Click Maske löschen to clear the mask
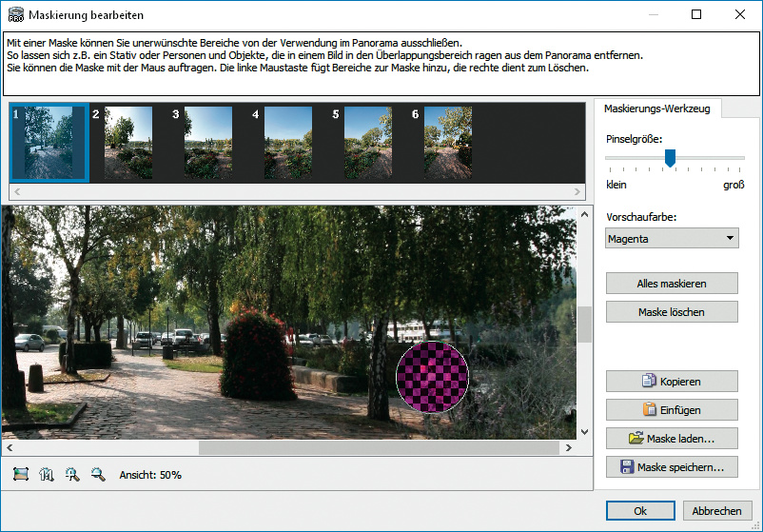The image size is (763, 532). point(672,312)
